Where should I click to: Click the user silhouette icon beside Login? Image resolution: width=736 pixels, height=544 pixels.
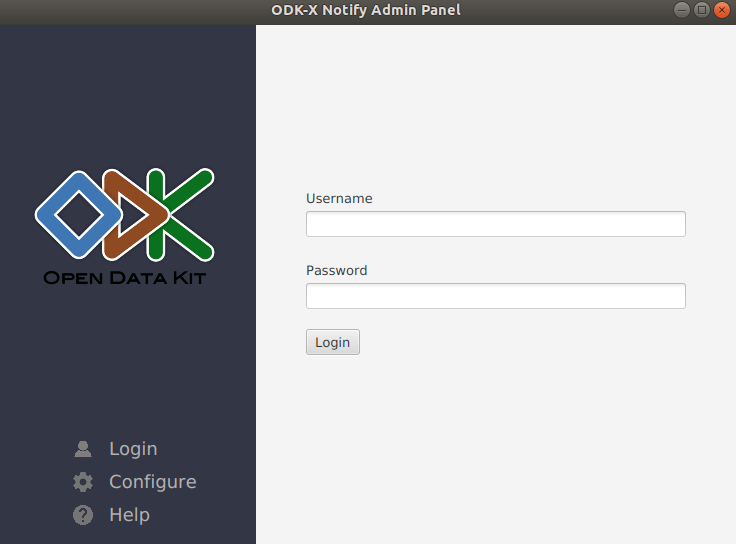point(83,449)
